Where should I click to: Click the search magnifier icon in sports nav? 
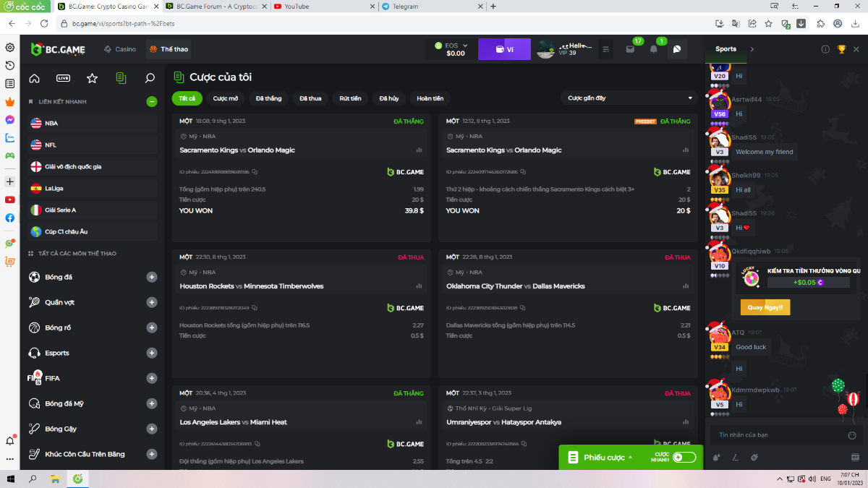pyautogui.click(x=150, y=78)
